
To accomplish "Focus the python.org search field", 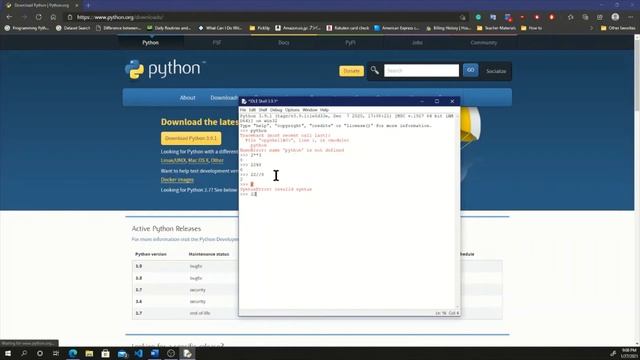I will click(421, 71).
